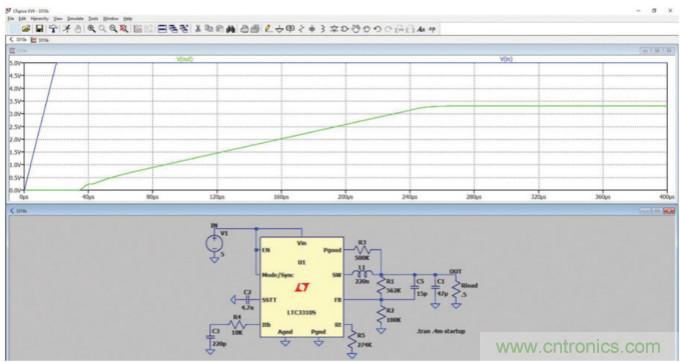Click the Tile windows horizontally icon
The width and height of the screenshot is (680, 362).
pos(162,29)
